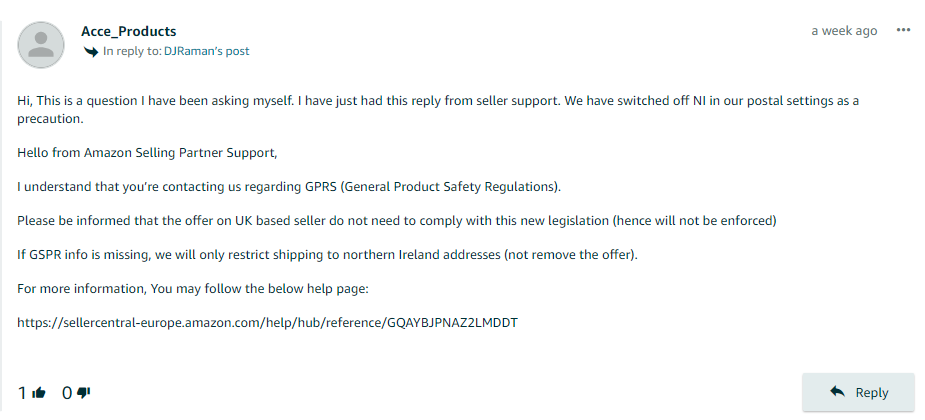Click the 'In reply to:' label

pos(132,51)
